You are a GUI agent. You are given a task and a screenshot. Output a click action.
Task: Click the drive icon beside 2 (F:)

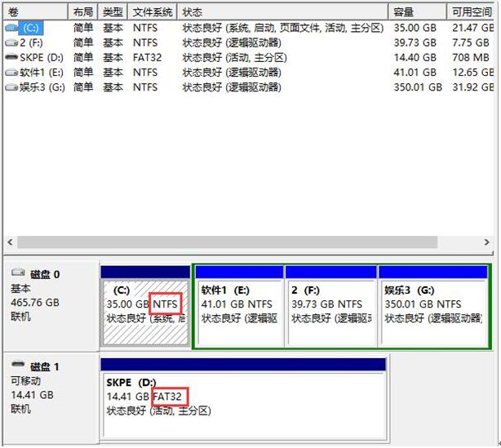pos(11,42)
